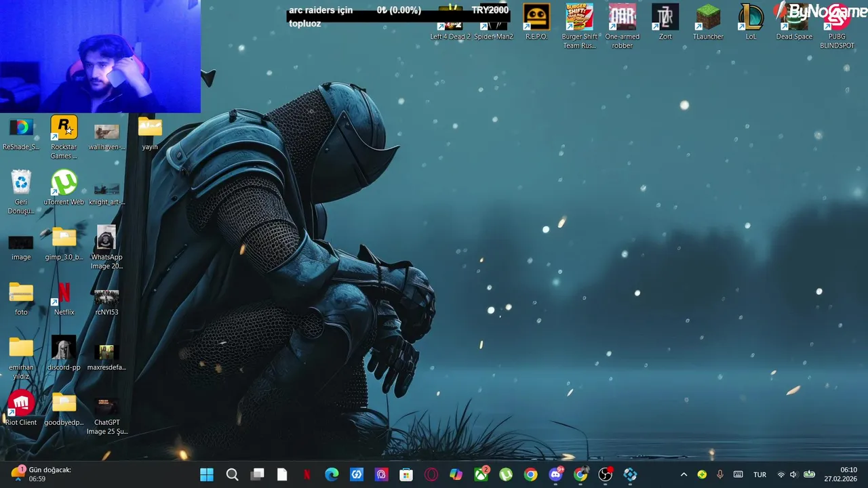The height and width of the screenshot is (488, 868).
Task: Select the Dead Space shortcut
Action: click(794, 22)
